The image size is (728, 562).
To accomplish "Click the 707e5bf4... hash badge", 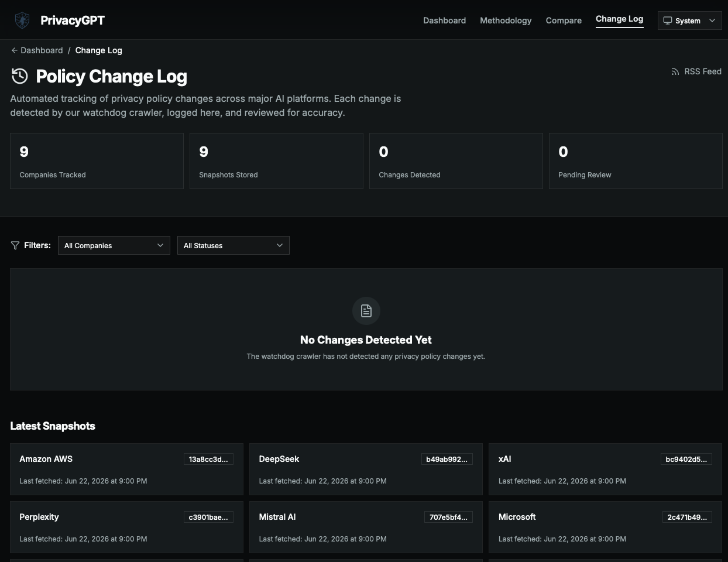I will point(448,518).
